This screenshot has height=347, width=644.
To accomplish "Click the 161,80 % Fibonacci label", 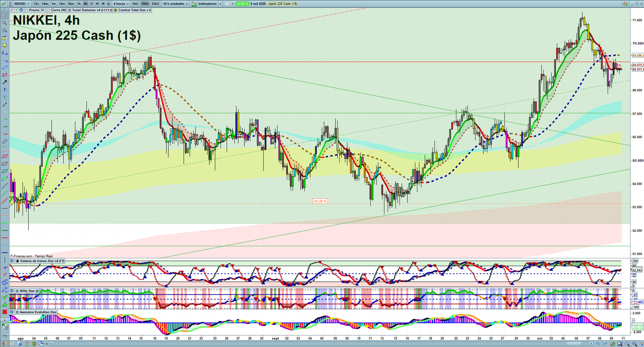I will click(320, 201).
